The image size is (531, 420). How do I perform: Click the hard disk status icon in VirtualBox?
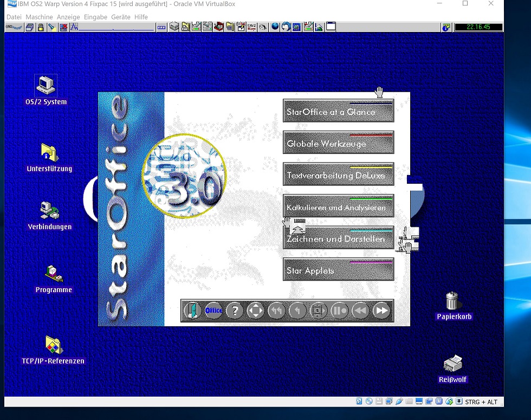(x=359, y=402)
